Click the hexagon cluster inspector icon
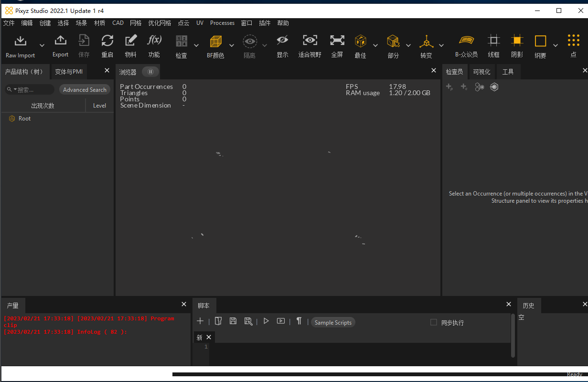This screenshot has width=588, height=382. coord(480,87)
